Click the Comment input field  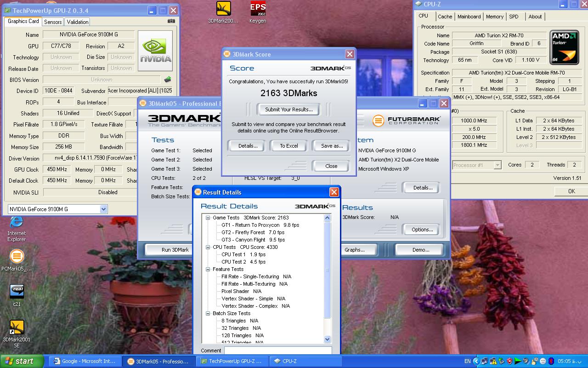coord(277,351)
